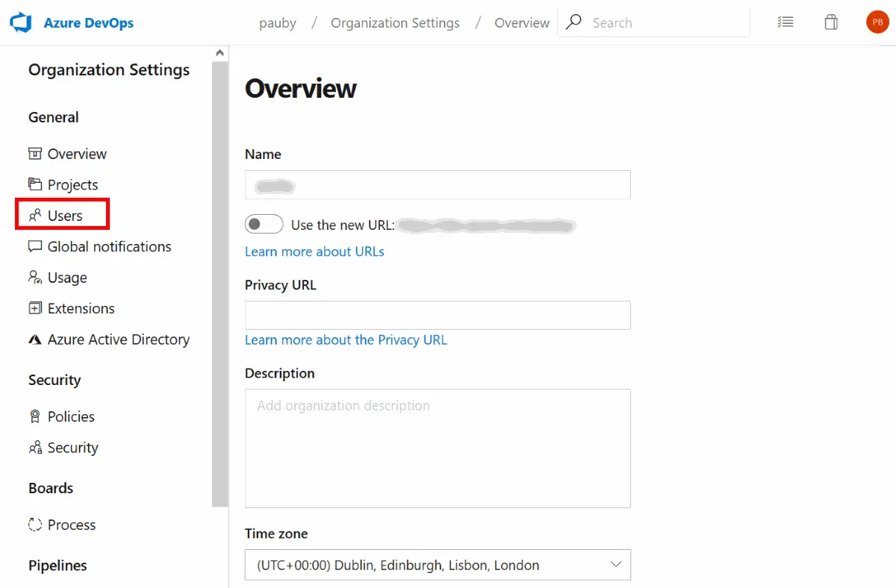The height and width of the screenshot is (588, 896).
Task: Select Global notifications in sidebar
Action: point(109,246)
